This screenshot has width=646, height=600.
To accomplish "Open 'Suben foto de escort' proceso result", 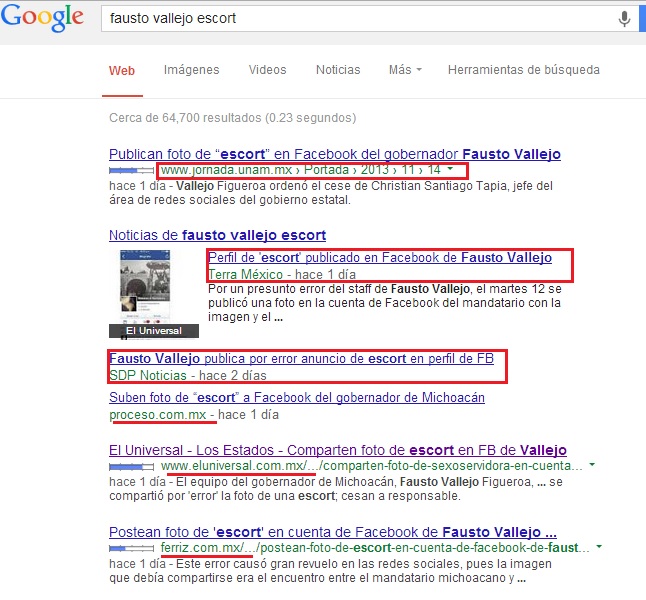I will pyautogui.click(x=297, y=398).
